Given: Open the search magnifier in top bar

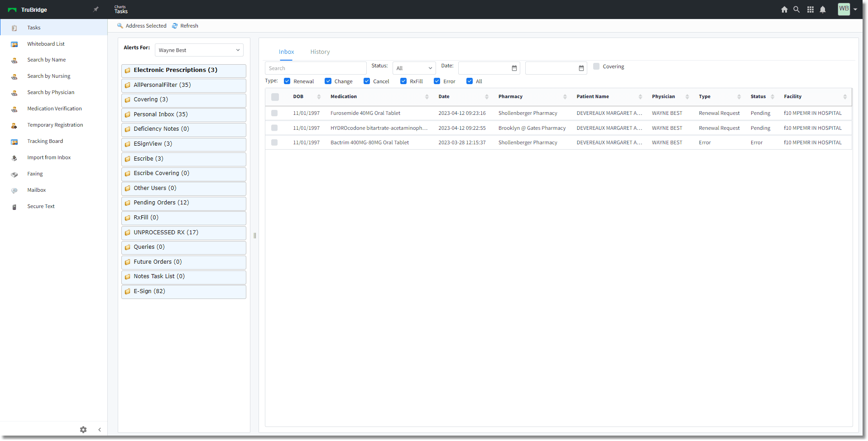Looking at the screenshot, I should click(x=796, y=9).
